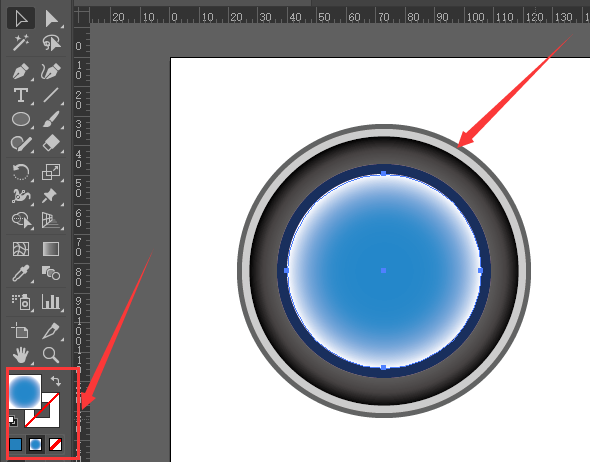This screenshot has height=462, width=590.
Task: Select the Type tool
Action: tap(21, 96)
